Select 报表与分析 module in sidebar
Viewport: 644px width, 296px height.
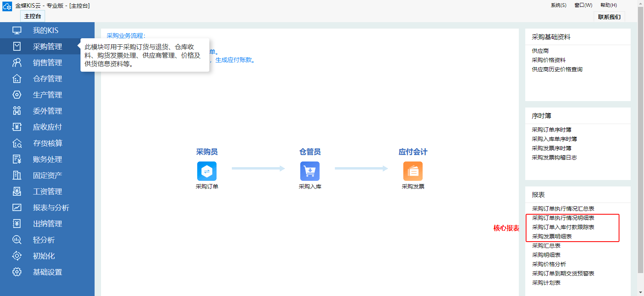pos(47,207)
